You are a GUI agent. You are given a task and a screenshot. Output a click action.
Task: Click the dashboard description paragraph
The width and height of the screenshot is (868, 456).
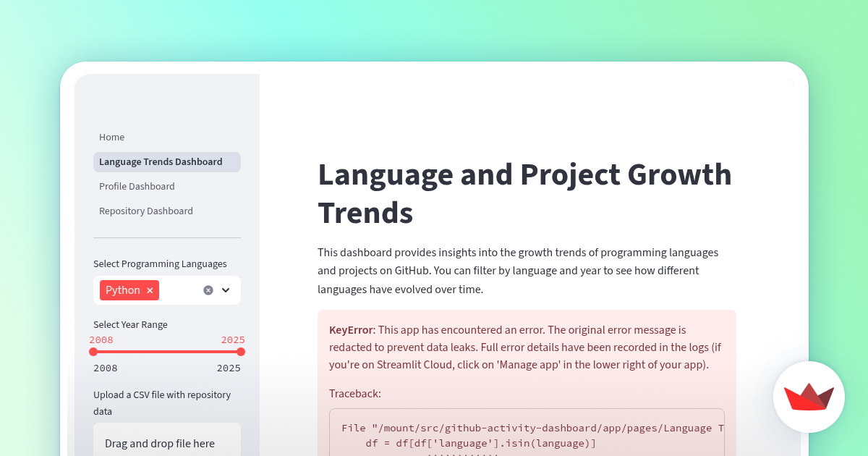pos(518,271)
